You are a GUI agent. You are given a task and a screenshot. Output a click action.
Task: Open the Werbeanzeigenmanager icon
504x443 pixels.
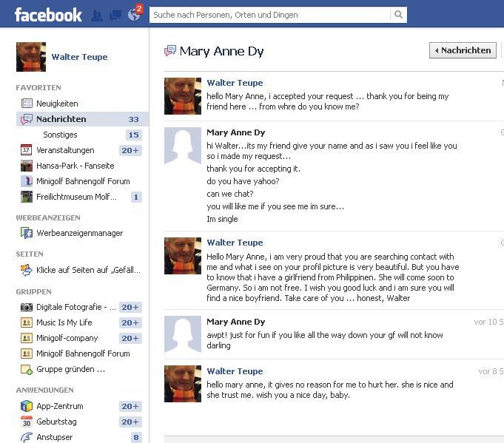tap(27, 233)
